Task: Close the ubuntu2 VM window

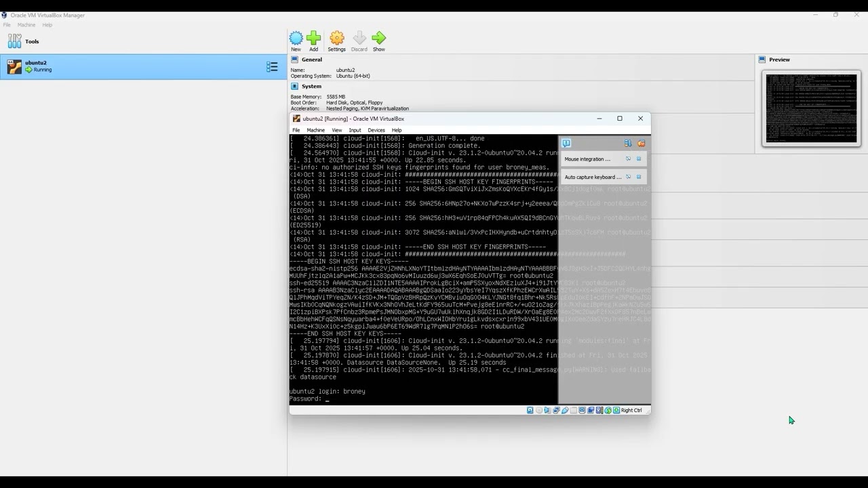Action: [x=640, y=119]
